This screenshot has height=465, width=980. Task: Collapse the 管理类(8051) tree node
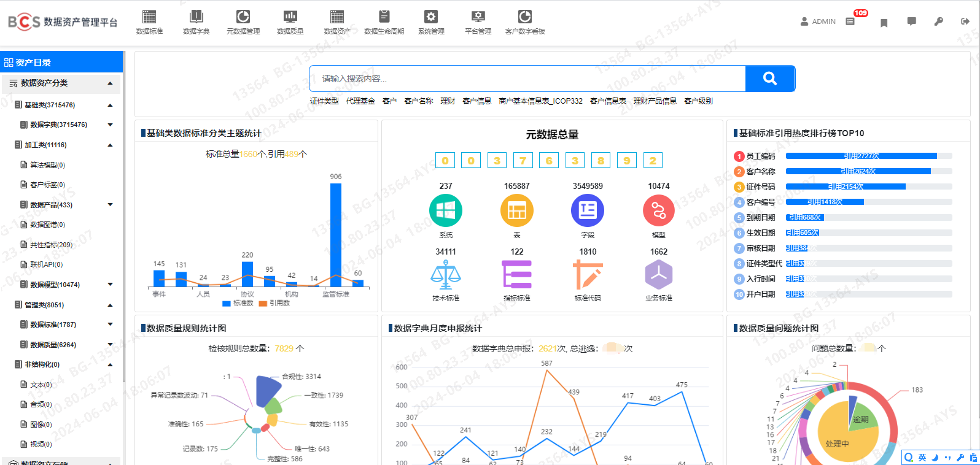[111, 305]
